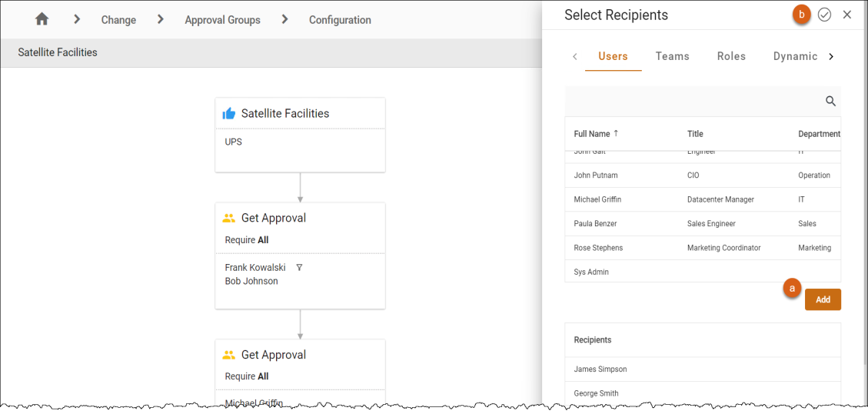This screenshot has width=868, height=411.
Task: Sort by Full Name column header
Action: pyautogui.click(x=592, y=134)
